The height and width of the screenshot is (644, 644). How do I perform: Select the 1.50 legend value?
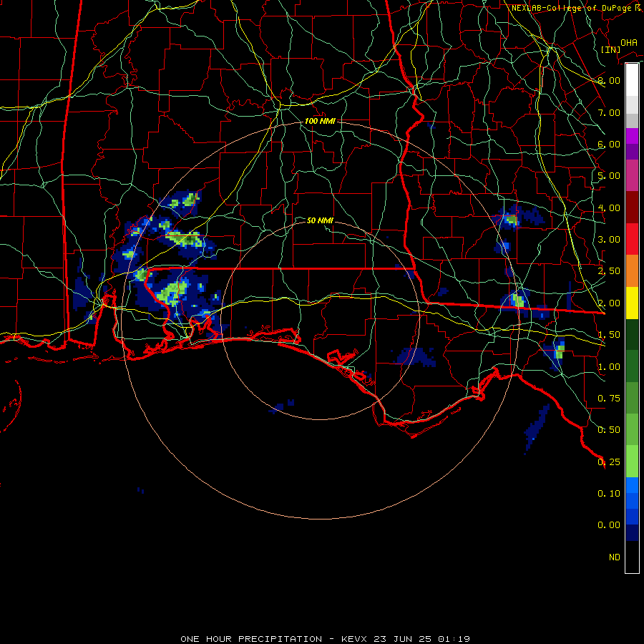click(609, 335)
